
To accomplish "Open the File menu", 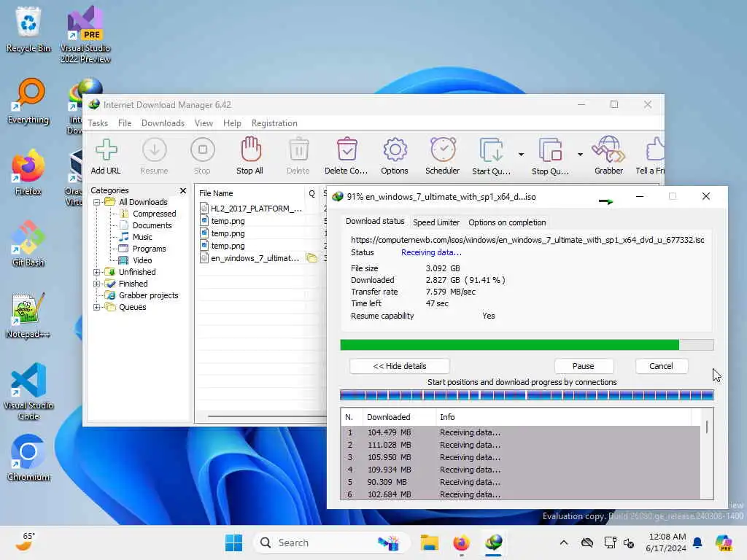I will 125,123.
